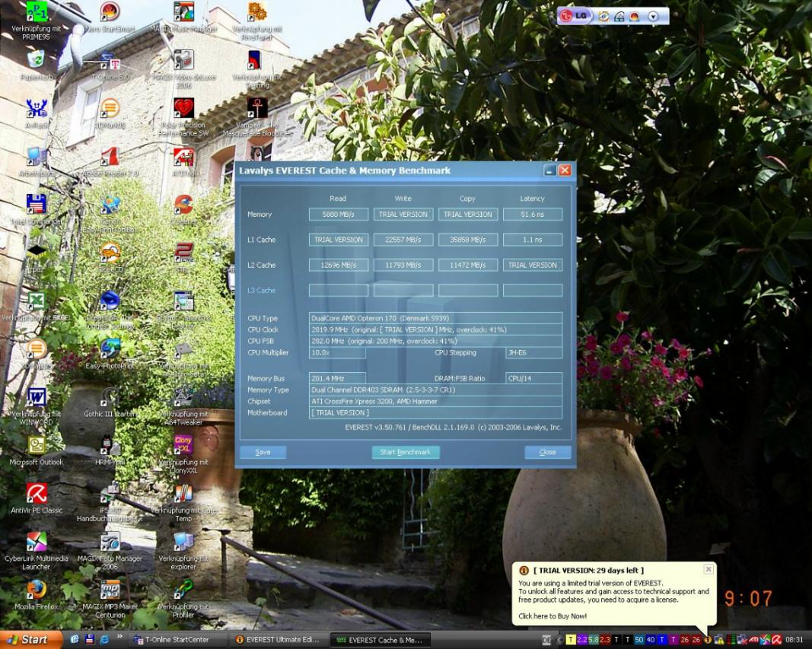Open the WINWORD shortcut icon
Image resolution: width=812 pixels, height=649 pixels.
36,397
